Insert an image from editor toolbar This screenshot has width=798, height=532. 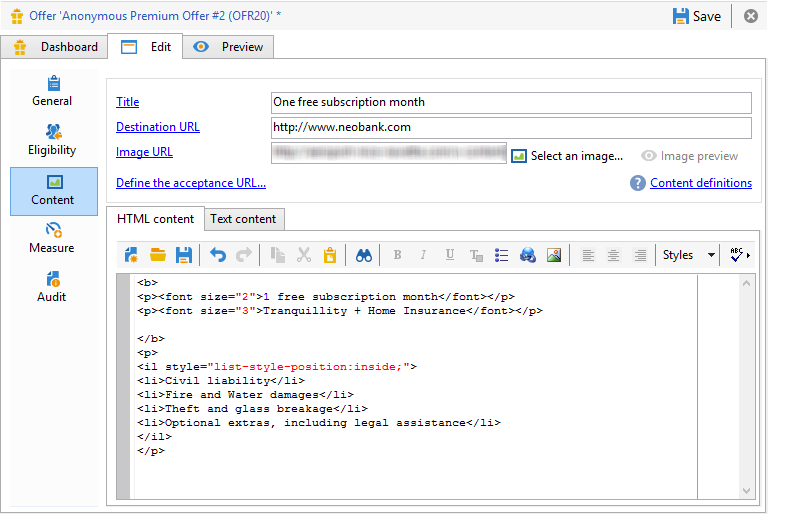(554, 255)
